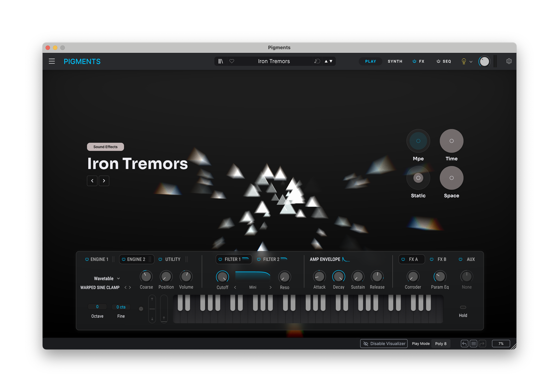Click the undo arrow icon

pyautogui.click(x=464, y=344)
